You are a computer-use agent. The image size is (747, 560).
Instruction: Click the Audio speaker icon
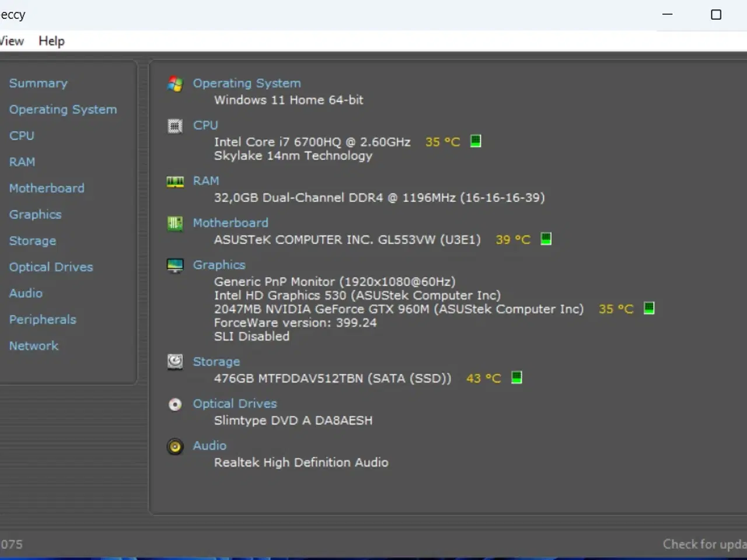pos(175,446)
